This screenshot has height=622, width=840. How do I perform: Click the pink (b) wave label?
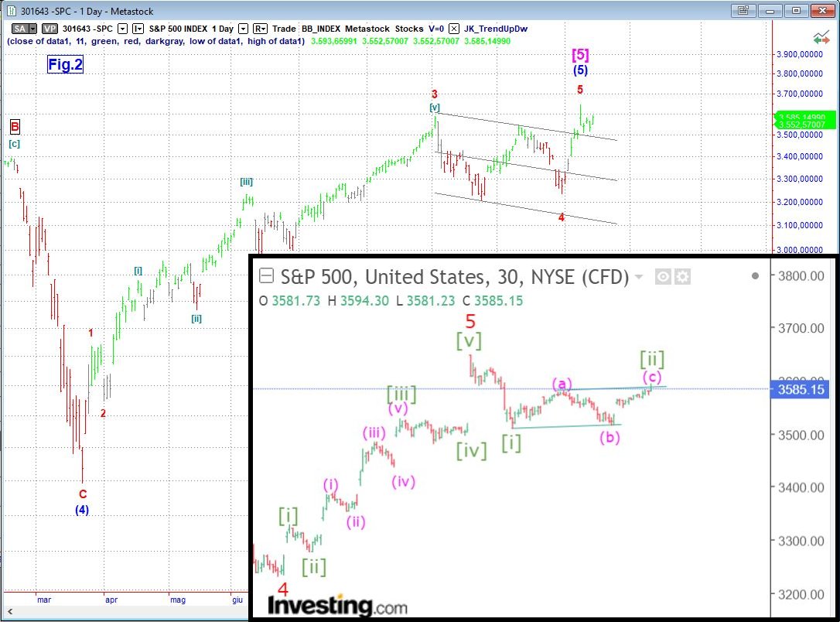(610, 438)
